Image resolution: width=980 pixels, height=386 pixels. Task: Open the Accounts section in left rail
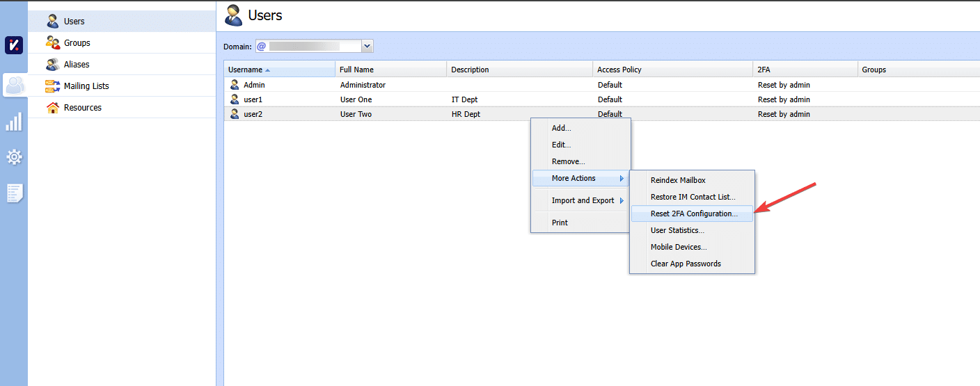(x=14, y=86)
